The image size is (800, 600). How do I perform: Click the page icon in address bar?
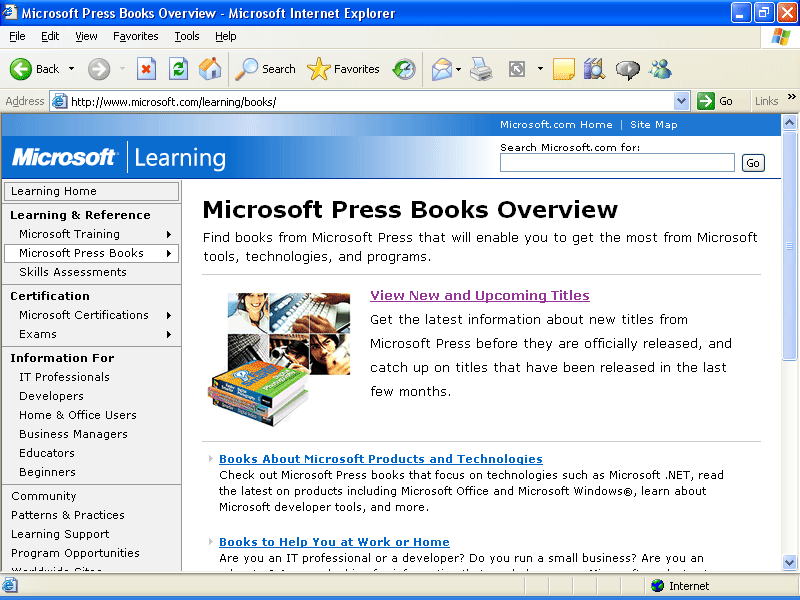(60, 101)
